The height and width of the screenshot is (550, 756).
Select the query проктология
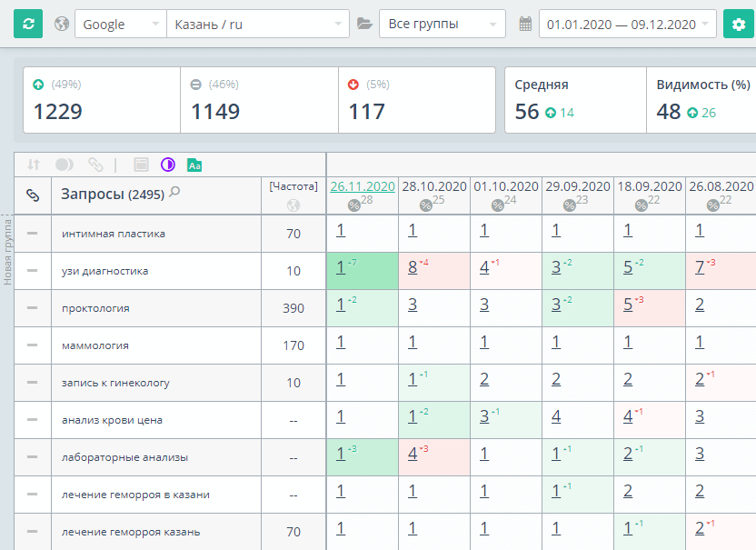[x=95, y=308]
